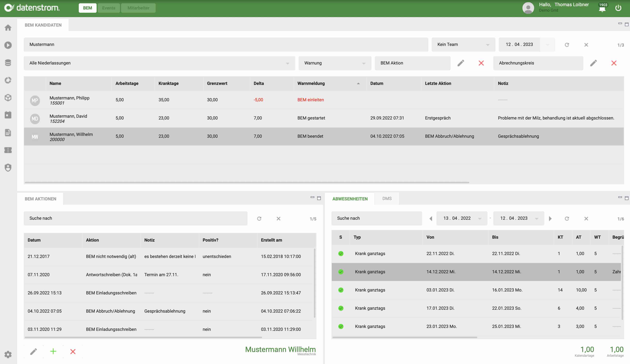This screenshot has height=364, width=630.
Task: Select Events in the top navigation
Action: point(108,8)
